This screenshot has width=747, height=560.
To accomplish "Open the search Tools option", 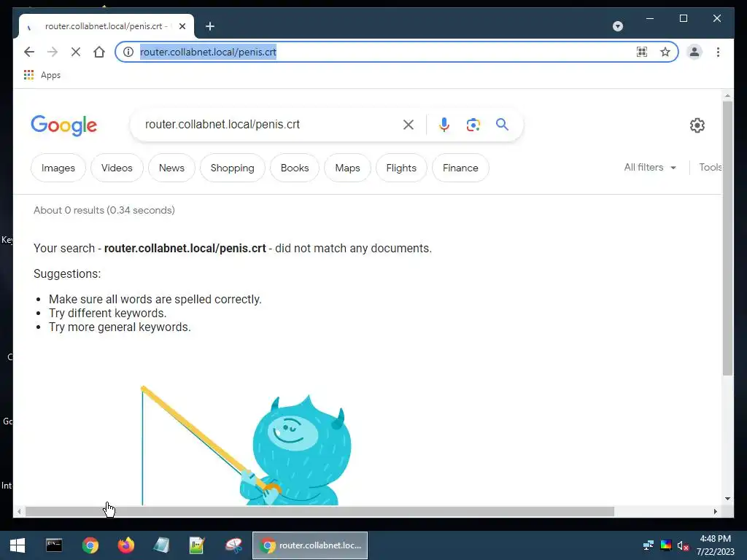I will point(711,167).
